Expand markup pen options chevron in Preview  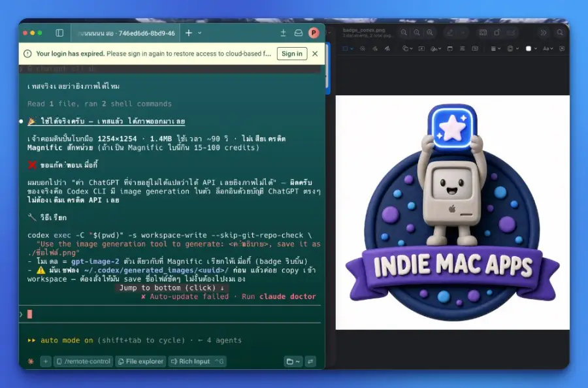(x=463, y=33)
